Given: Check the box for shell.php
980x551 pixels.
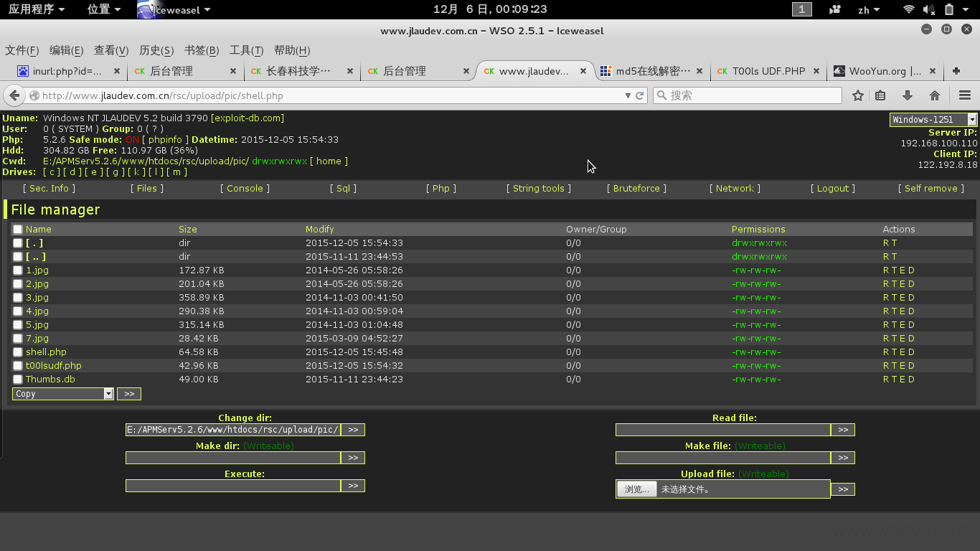Looking at the screenshot, I should tap(17, 352).
